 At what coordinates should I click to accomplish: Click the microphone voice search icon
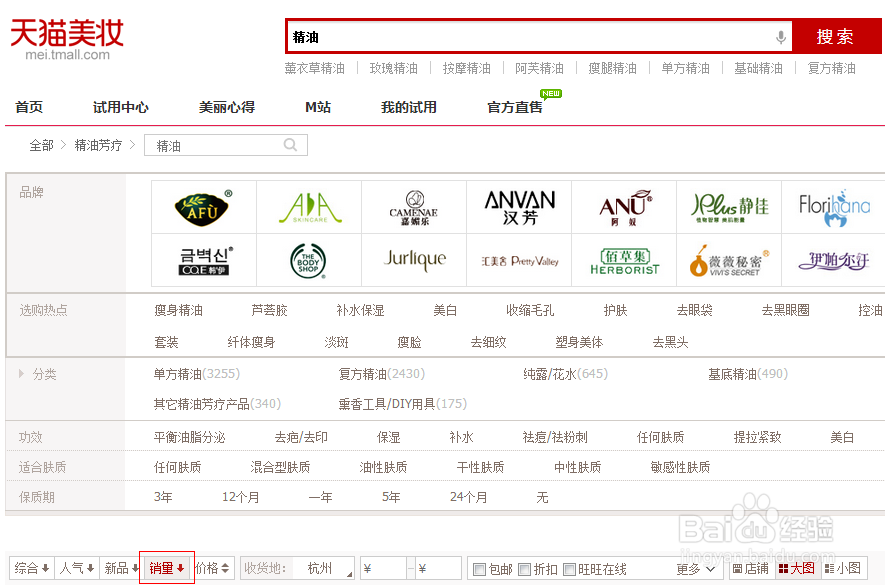coord(781,37)
